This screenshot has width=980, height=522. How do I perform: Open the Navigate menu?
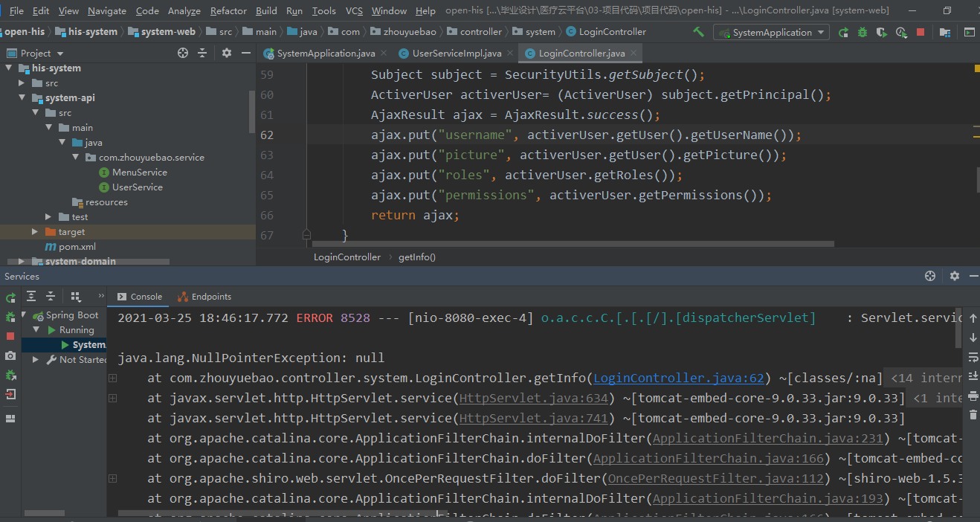(107, 11)
